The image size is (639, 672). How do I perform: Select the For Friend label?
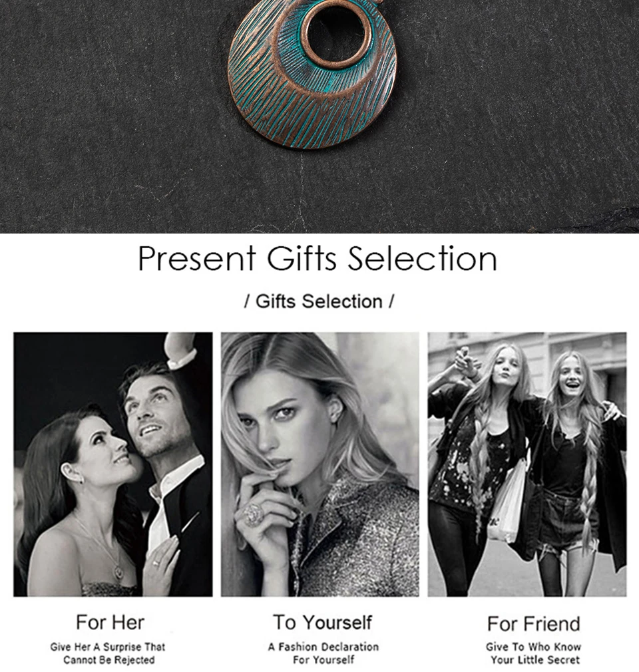[534, 623]
